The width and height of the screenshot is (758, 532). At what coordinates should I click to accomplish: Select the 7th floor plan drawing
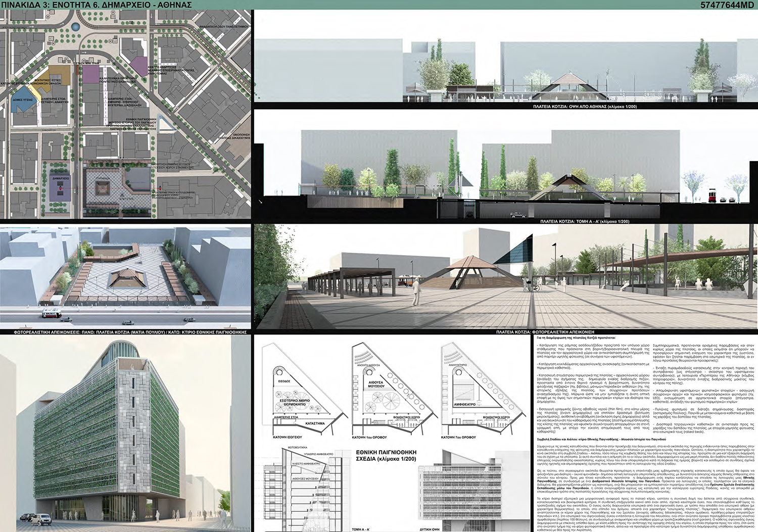click(483, 390)
